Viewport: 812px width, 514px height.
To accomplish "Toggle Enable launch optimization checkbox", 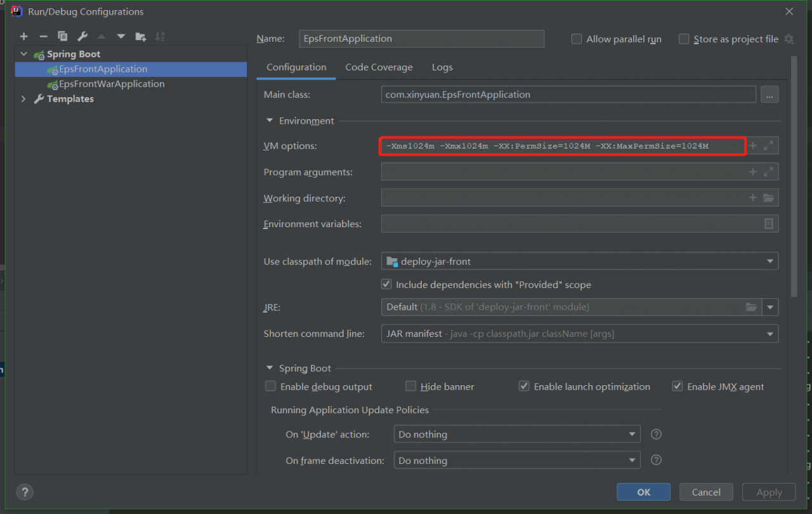I will tap(524, 386).
